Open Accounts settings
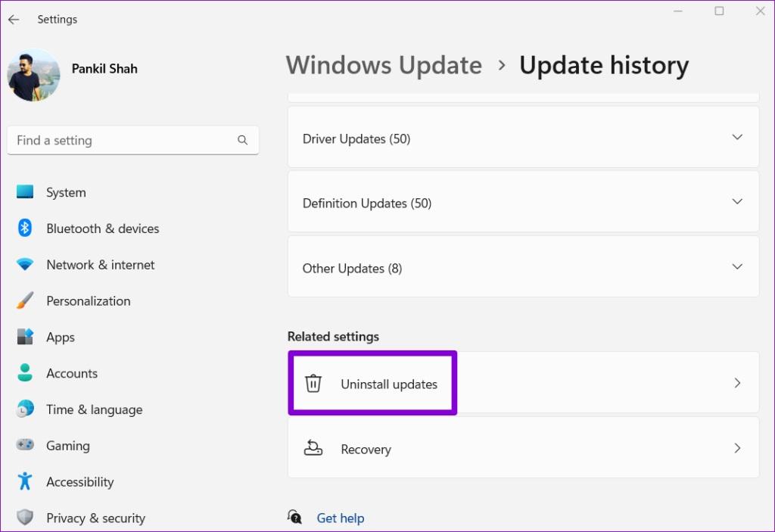Screen dimensions: 775x532 coord(72,373)
